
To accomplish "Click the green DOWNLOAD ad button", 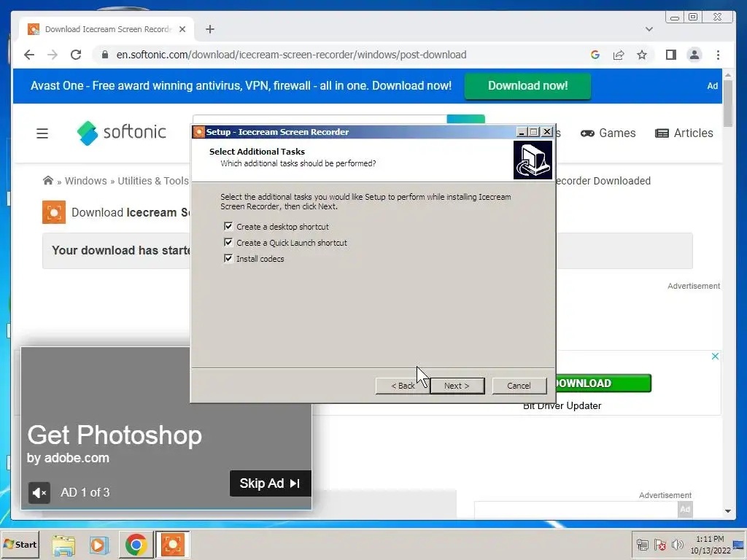I will click(x=603, y=384).
